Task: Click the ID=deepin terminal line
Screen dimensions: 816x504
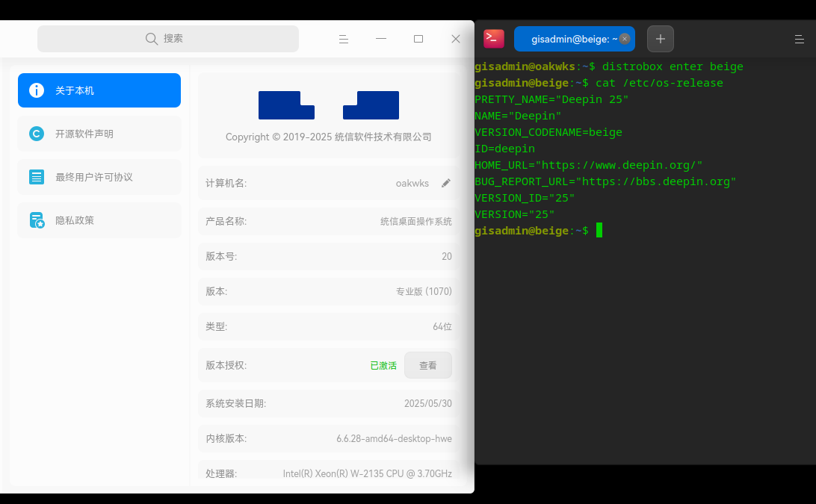Action: coord(505,149)
